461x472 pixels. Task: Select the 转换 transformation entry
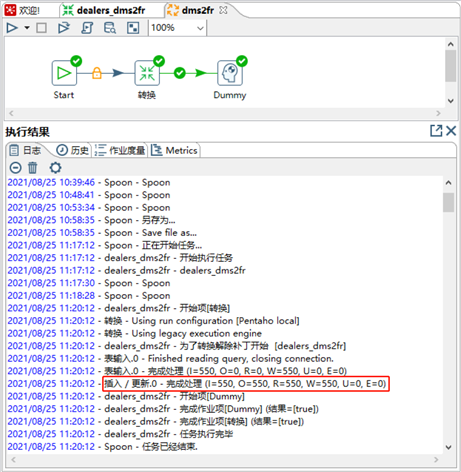point(147,73)
